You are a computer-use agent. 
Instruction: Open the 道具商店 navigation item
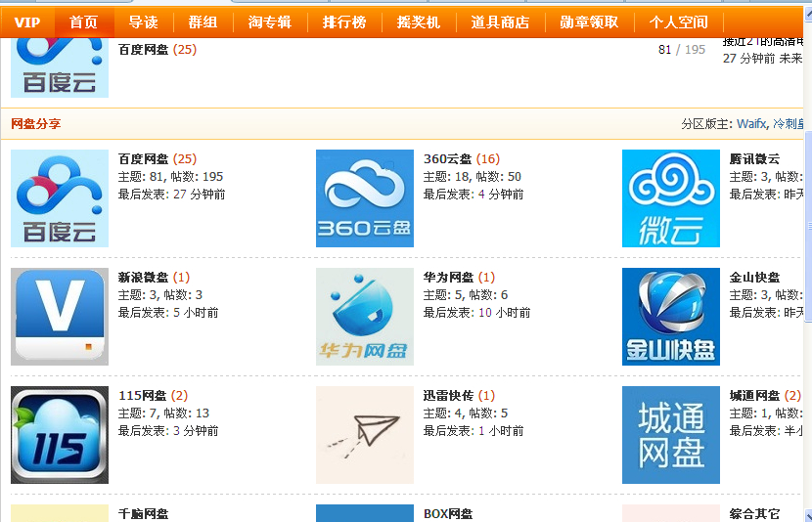(500, 22)
